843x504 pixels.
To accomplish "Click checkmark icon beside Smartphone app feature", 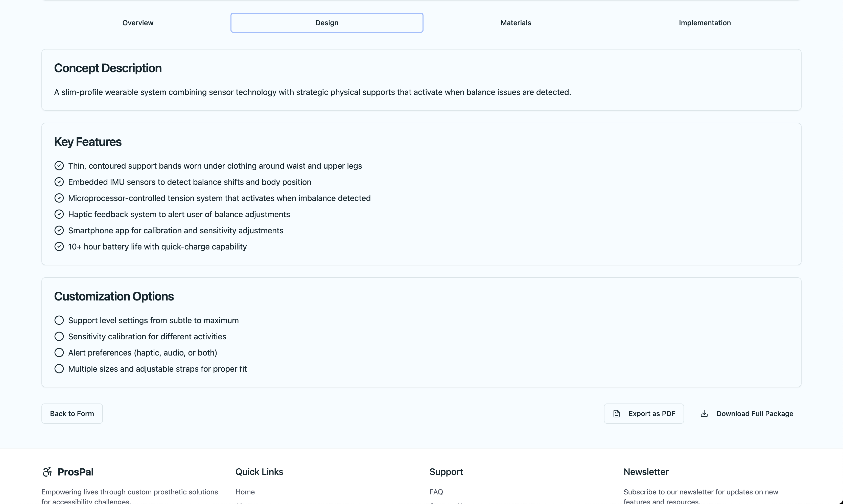I will (x=59, y=230).
